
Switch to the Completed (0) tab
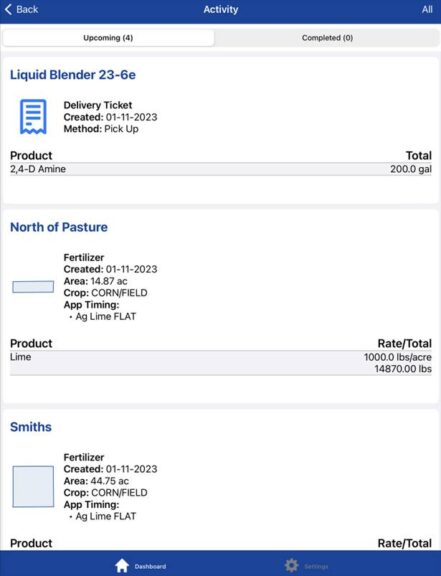(x=327, y=38)
